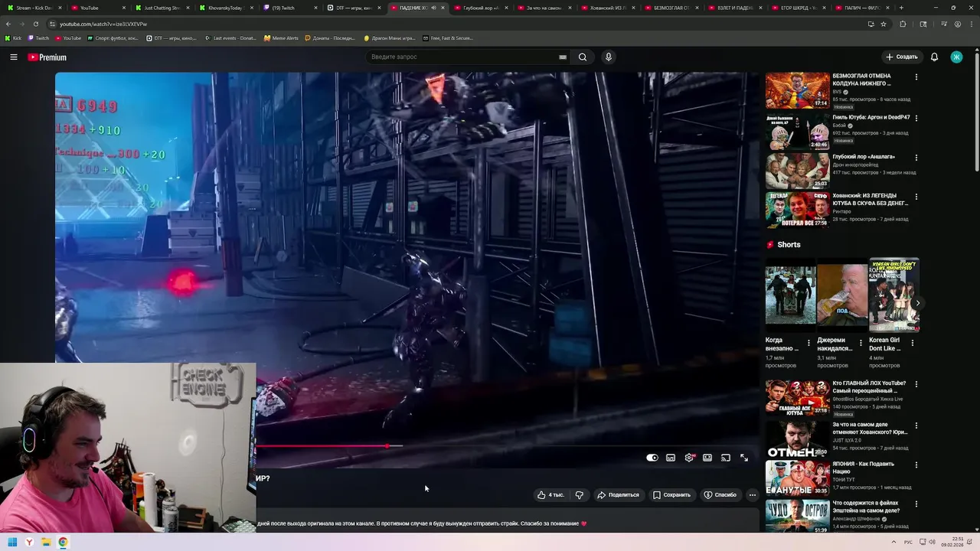Open the browser extensions puzzle icon
This screenshot has width=980, height=551.
903,24
